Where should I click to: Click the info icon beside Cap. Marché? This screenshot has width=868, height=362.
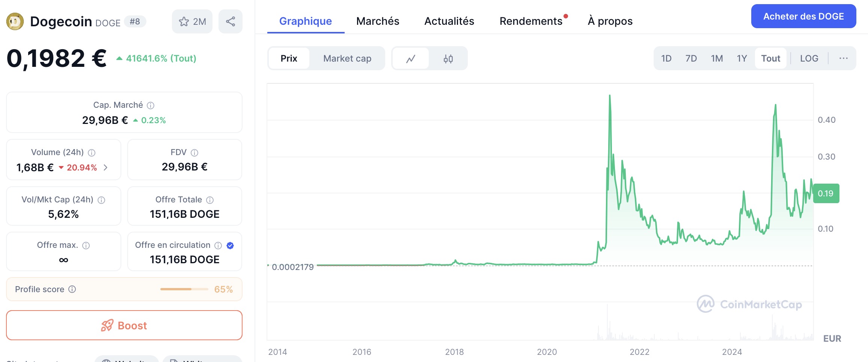151,106
